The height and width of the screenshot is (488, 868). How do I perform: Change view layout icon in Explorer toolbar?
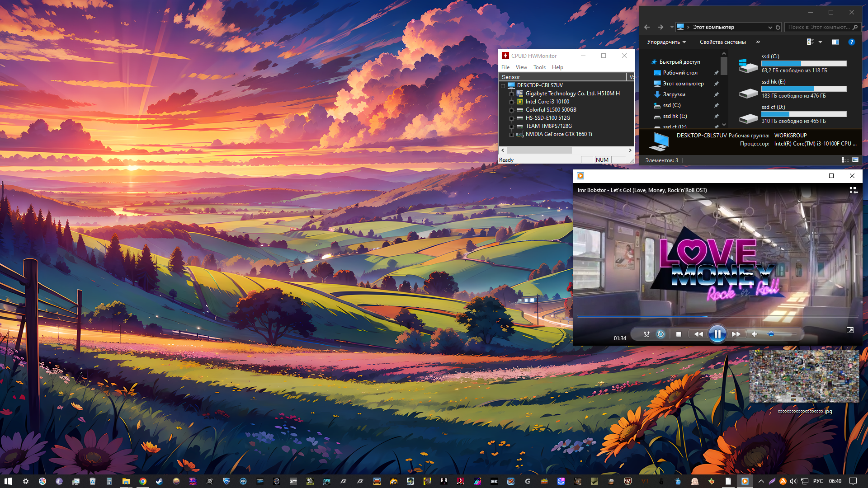click(810, 42)
